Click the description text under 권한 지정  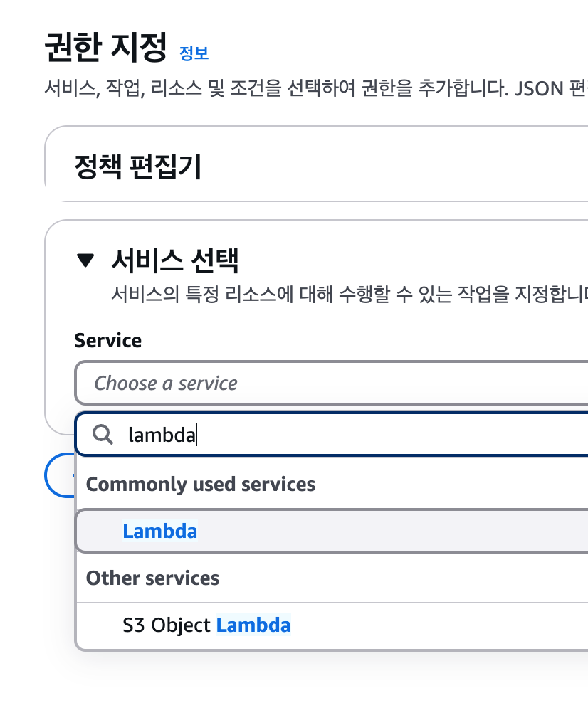[x=316, y=88]
